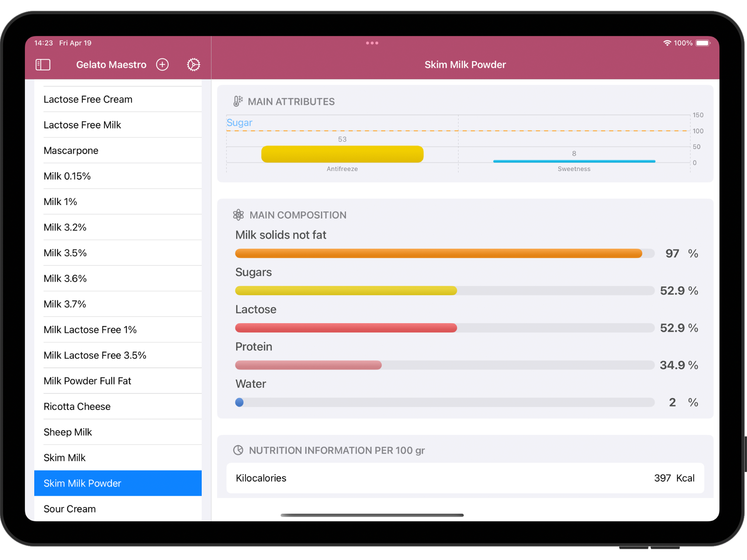Choose Milk 1% from the list
The width and height of the screenshot is (747, 560).
[118, 202]
